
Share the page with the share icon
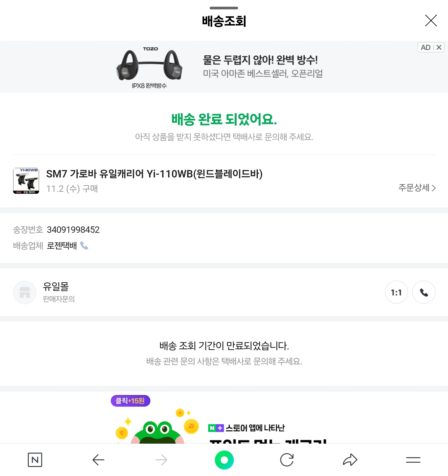point(350,460)
